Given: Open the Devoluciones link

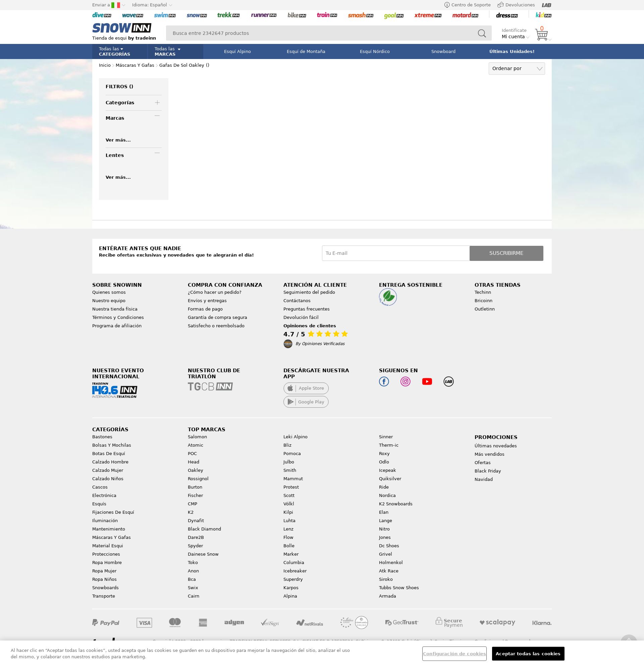Looking at the screenshot, I should [516, 5].
